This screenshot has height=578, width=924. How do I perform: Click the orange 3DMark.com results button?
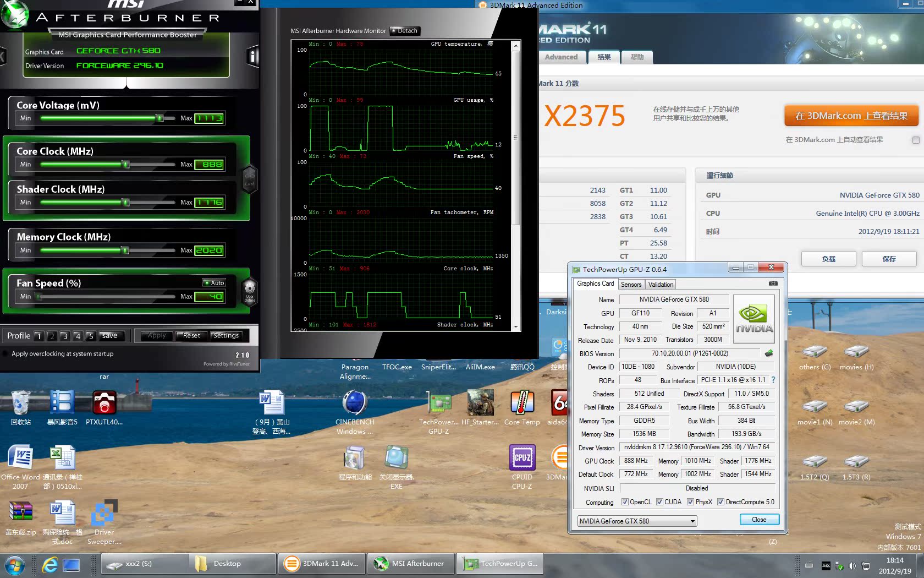click(x=851, y=116)
